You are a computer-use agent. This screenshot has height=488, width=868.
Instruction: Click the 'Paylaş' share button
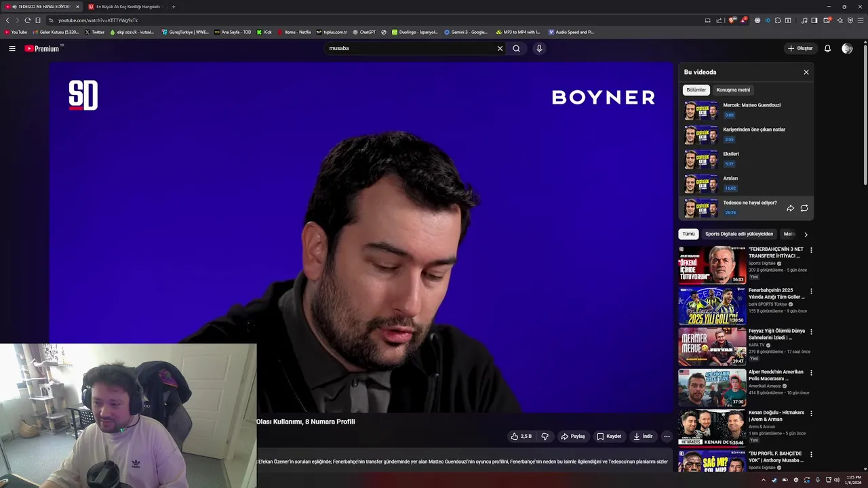click(573, 436)
